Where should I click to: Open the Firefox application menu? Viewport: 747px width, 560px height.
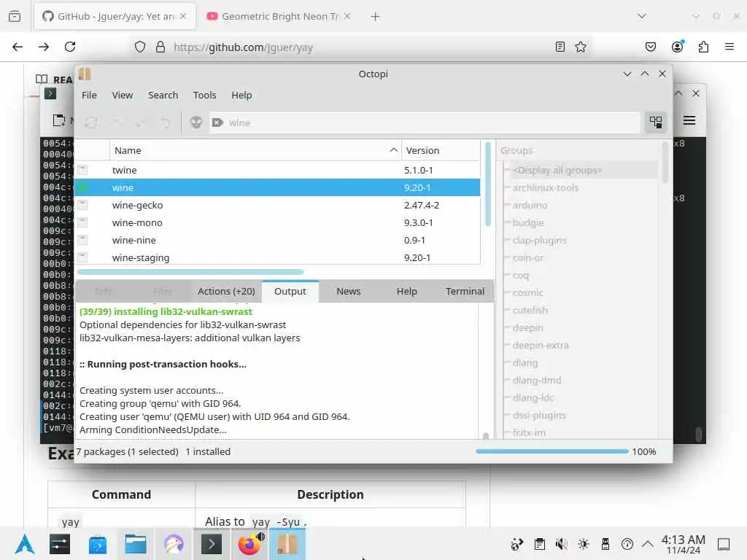pyautogui.click(x=729, y=47)
